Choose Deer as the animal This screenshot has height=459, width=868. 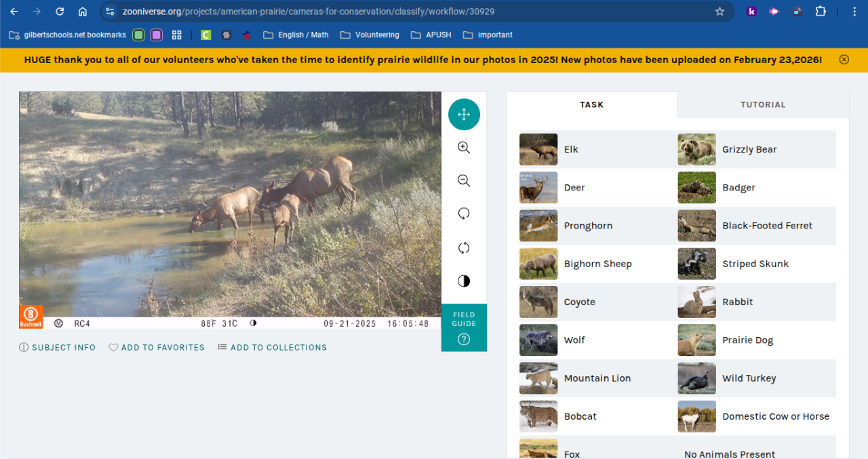pos(598,187)
